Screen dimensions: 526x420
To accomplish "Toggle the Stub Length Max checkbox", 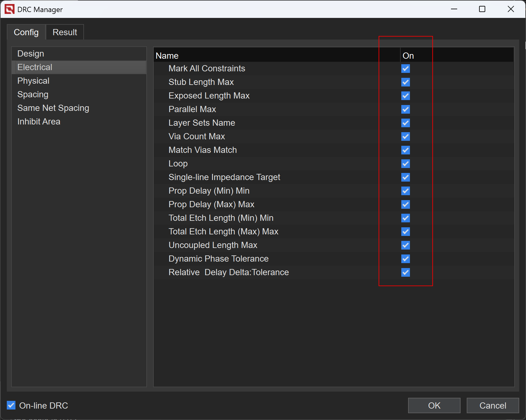I will point(406,82).
